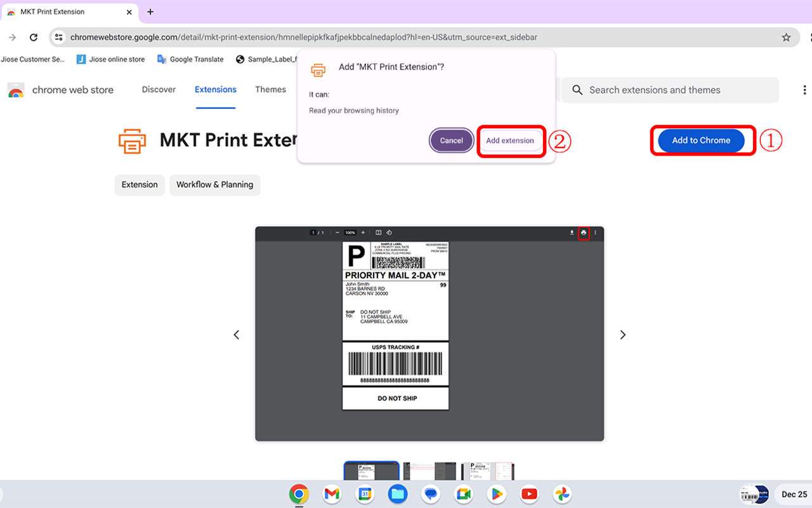Open the web store three-dot menu

tap(804, 90)
